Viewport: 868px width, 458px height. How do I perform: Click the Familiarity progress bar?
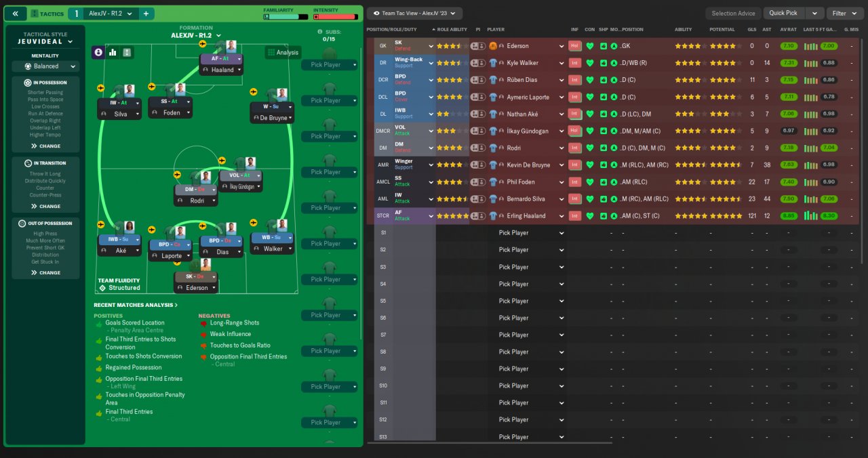click(285, 16)
